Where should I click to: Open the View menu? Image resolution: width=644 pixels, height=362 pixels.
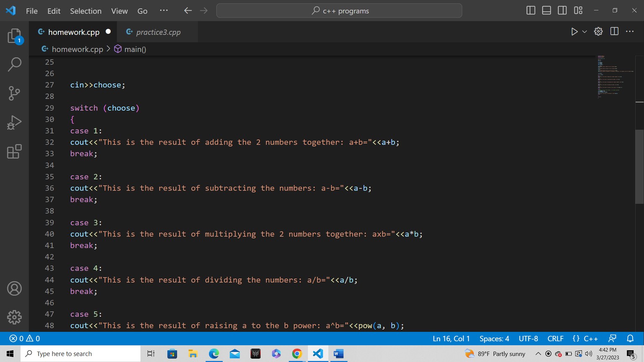tap(119, 11)
